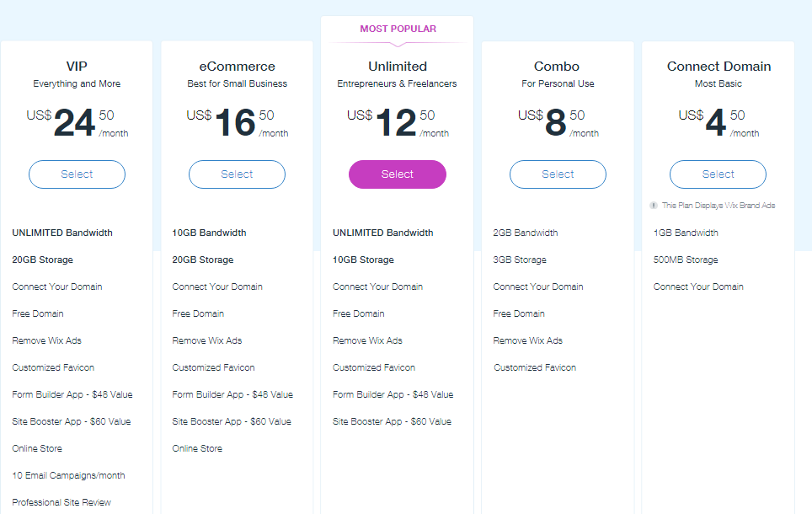Click the eCommerce plan heading

pos(238,67)
